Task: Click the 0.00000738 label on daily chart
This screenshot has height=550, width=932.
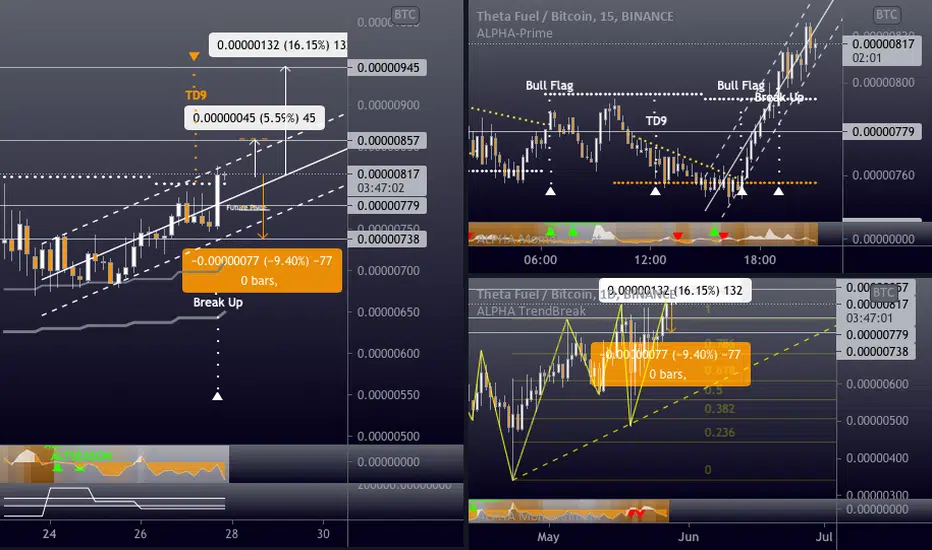Action: tap(876, 351)
